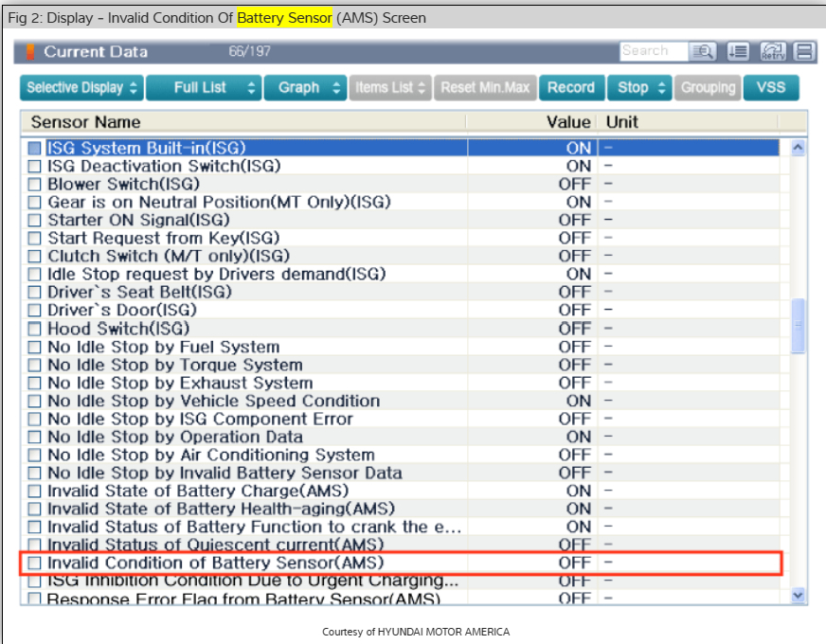Click the Sensor Name column header
This screenshot has height=644, width=826.
(x=243, y=122)
